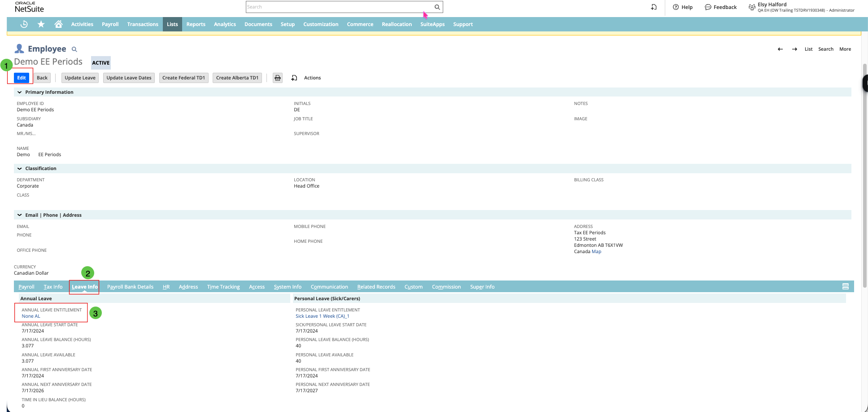Screen dimensions: 868x412
Task: Open the Help link icon
Action: tap(676, 7)
